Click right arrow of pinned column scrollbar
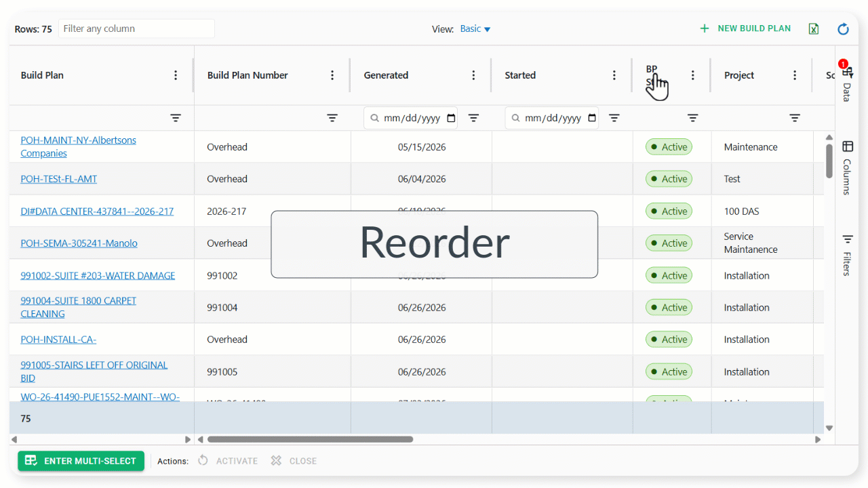 [x=188, y=439]
